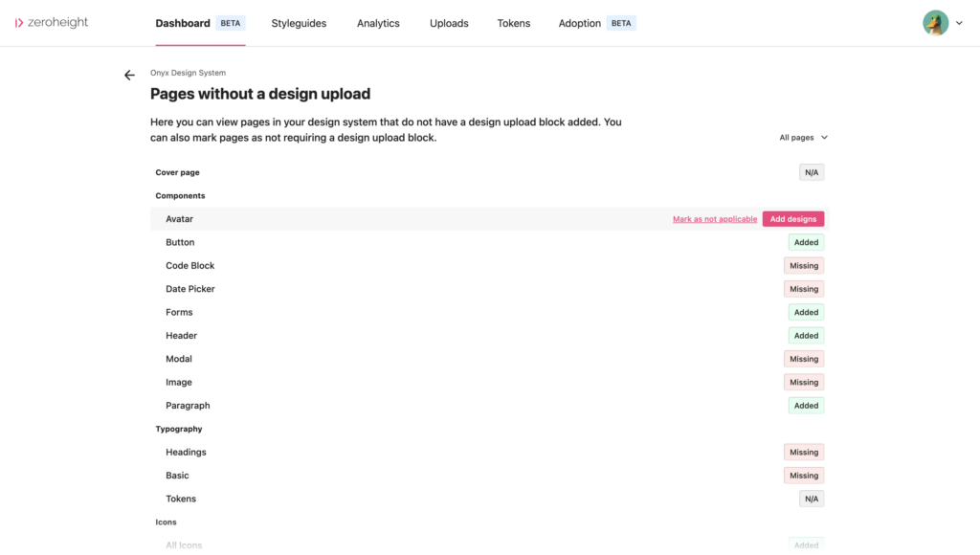Open the Analytics tab
This screenshot has width=980, height=555.
click(x=378, y=23)
